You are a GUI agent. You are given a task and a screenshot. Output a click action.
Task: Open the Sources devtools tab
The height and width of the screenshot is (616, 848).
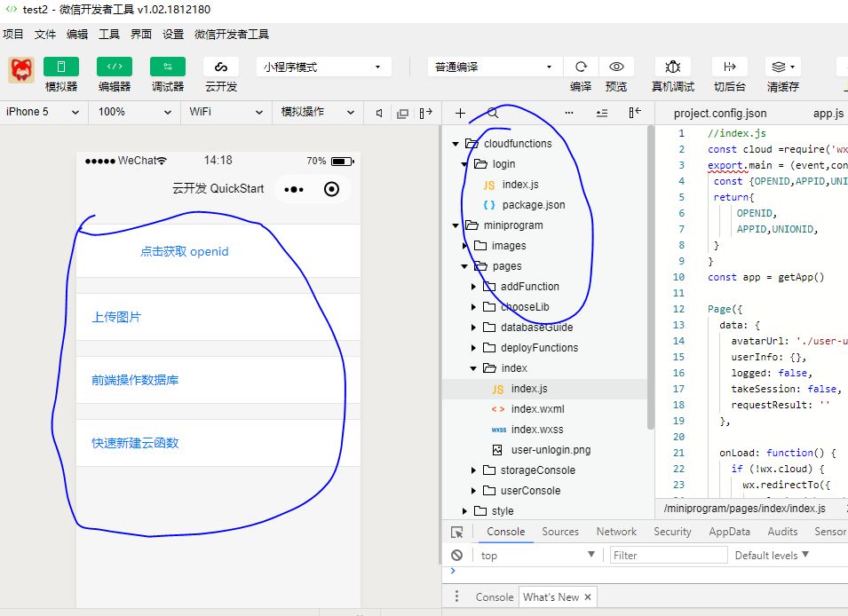tap(560, 532)
